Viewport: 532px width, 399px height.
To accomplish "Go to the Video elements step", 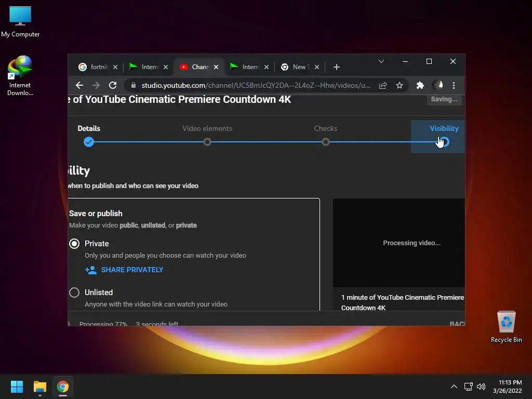I will tap(207, 136).
